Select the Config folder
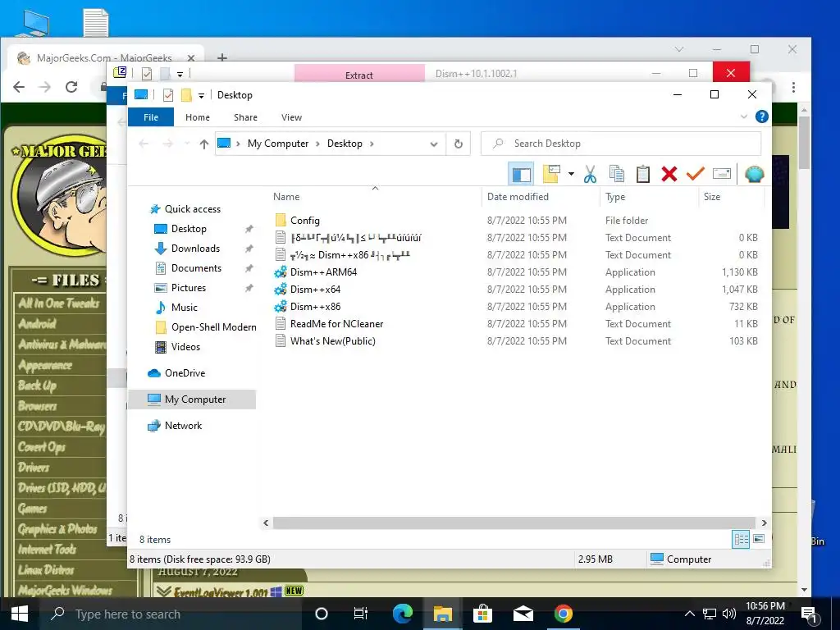This screenshot has height=630, width=840. (x=304, y=220)
